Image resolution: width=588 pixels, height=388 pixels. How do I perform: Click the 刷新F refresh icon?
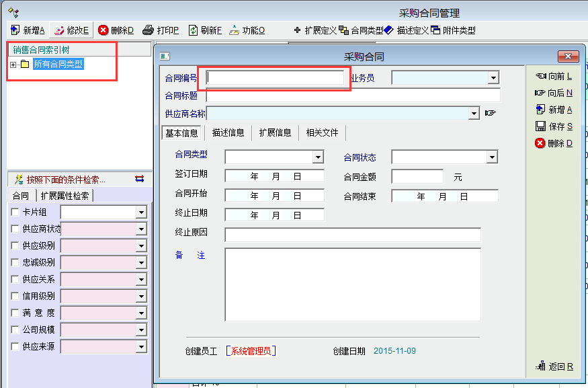193,30
